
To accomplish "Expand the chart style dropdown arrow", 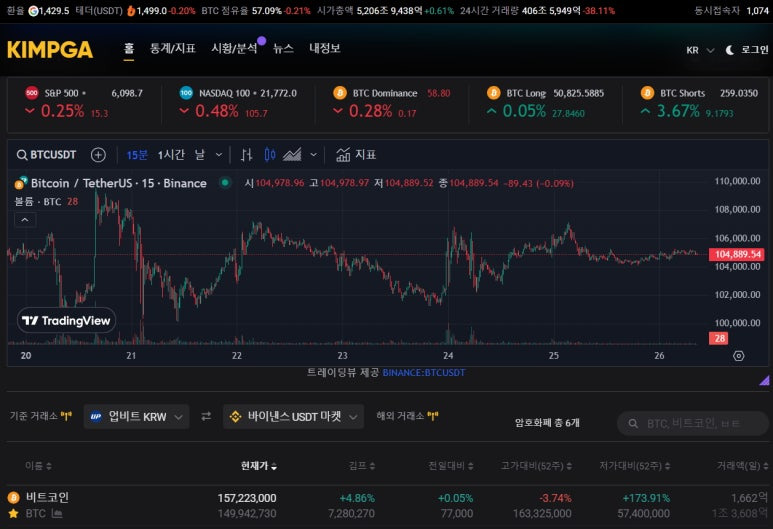I will coord(314,155).
